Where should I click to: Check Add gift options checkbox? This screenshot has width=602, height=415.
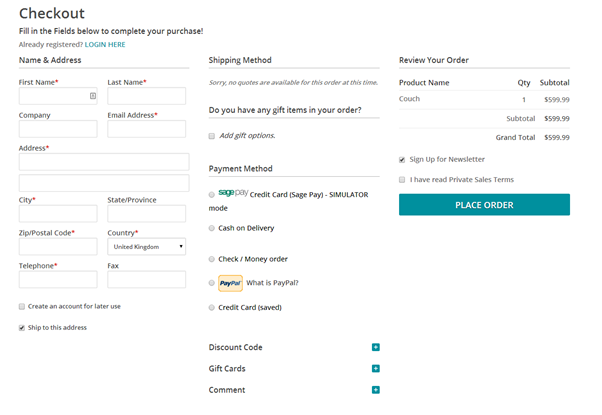[212, 136]
